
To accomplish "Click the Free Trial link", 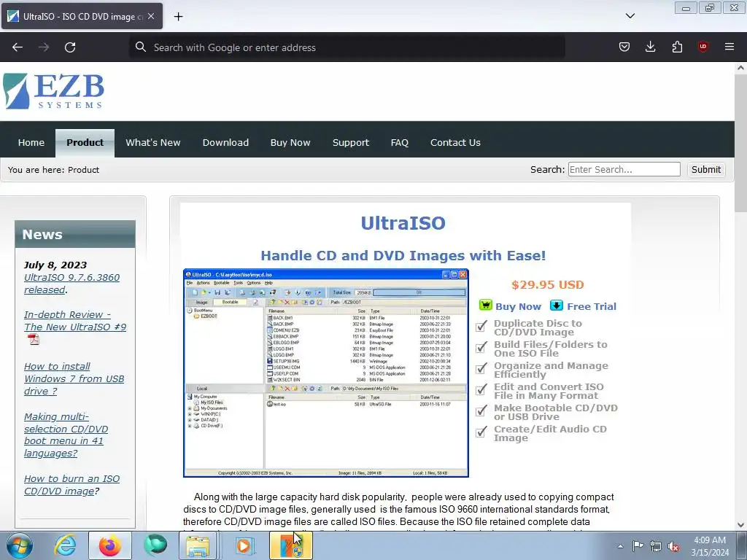I will pos(591,306).
